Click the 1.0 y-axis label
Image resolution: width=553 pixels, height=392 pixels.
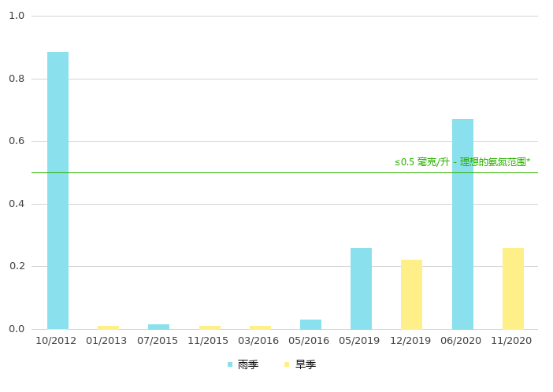point(17,16)
